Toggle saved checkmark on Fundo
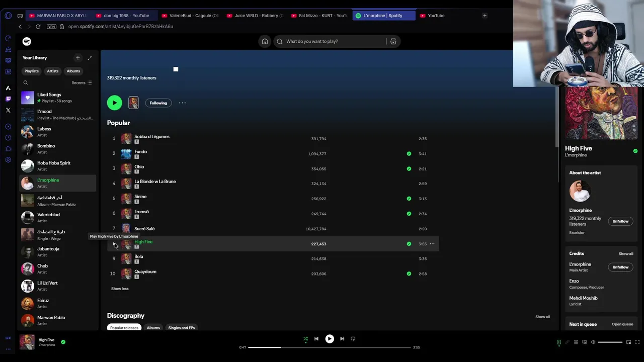 point(409,154)
